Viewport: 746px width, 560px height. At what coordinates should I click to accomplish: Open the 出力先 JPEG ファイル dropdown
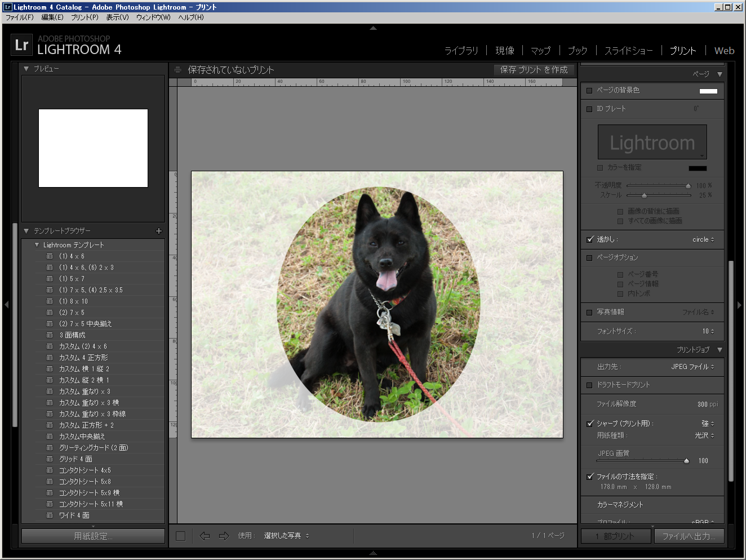coord(692,367)
